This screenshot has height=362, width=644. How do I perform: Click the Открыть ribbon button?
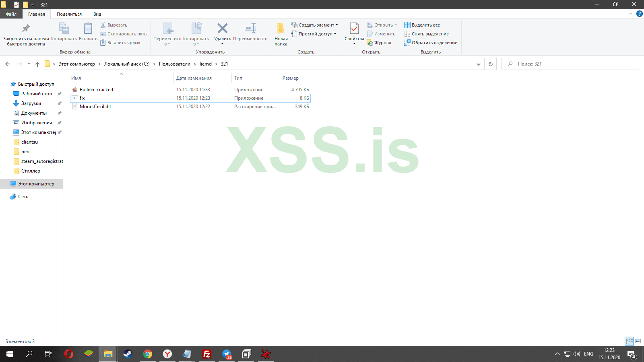(x=382, y=25)
